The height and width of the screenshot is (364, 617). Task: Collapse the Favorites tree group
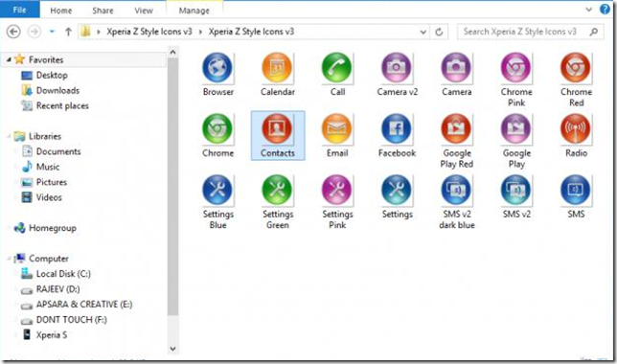tap(9, 59)
